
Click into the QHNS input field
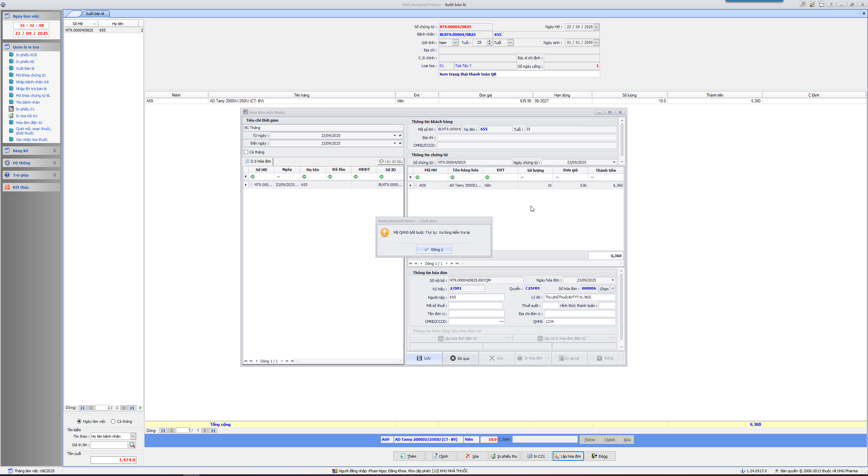coord(579,322)
